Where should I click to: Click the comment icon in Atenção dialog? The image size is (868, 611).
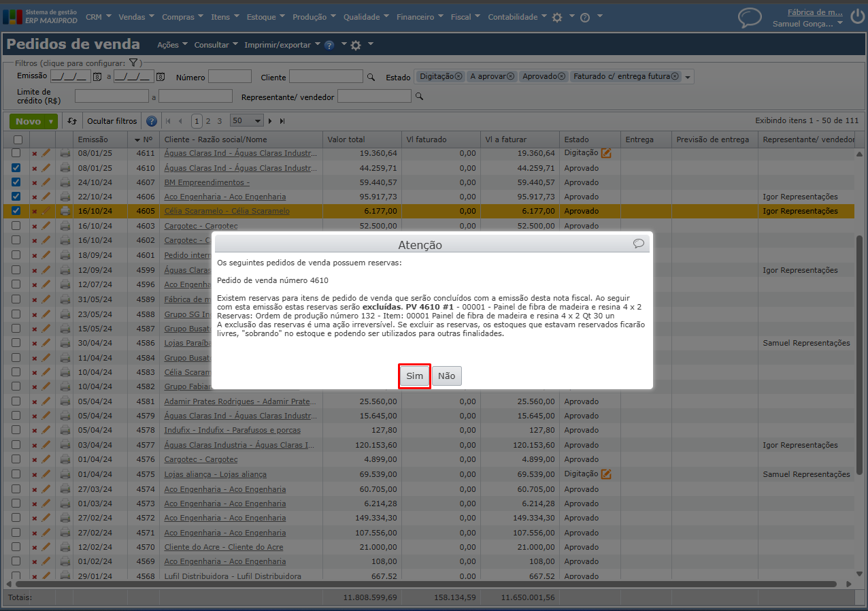coord(638,244)
